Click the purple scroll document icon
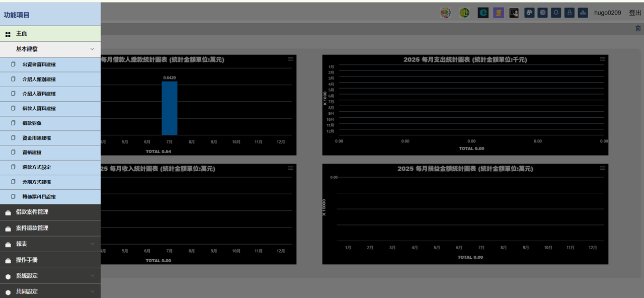Image resolution: width=644 pixels, height=298 pixels. click(x=499, y=13)
